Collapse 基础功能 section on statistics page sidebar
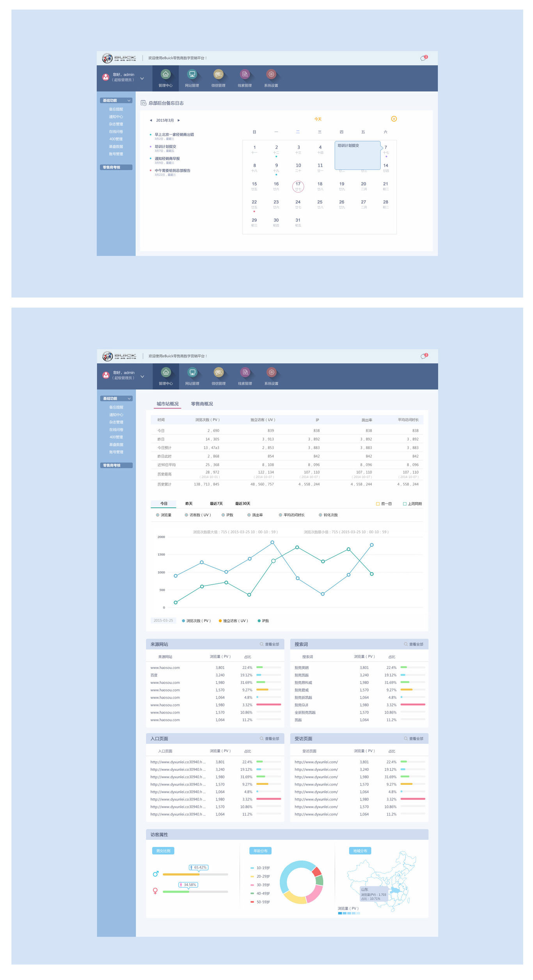533x980 pixels. coord(129,399)
